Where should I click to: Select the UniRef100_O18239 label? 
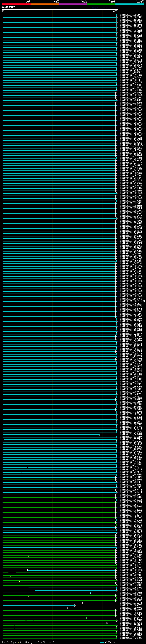click(x=131, y=168)
